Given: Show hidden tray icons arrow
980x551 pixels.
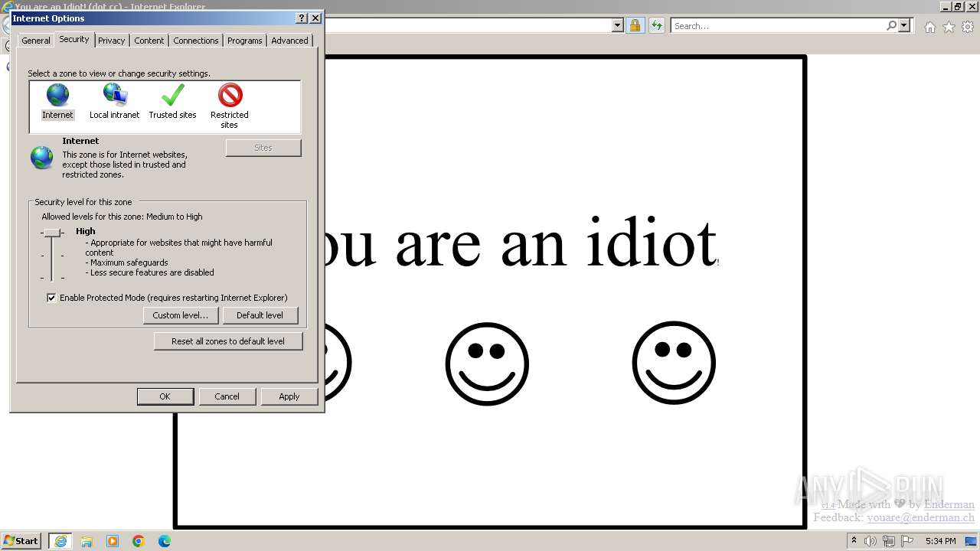Looking at the screenshot, I should 854,541.
